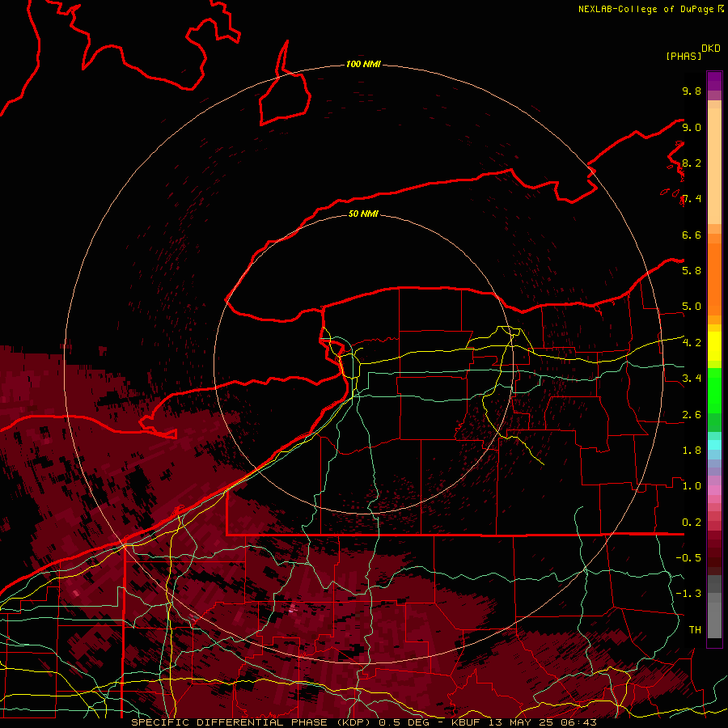Click the NEXLAB-College of DuPage credit text
The image size is (728, 728).
click(x=647, y=9)
